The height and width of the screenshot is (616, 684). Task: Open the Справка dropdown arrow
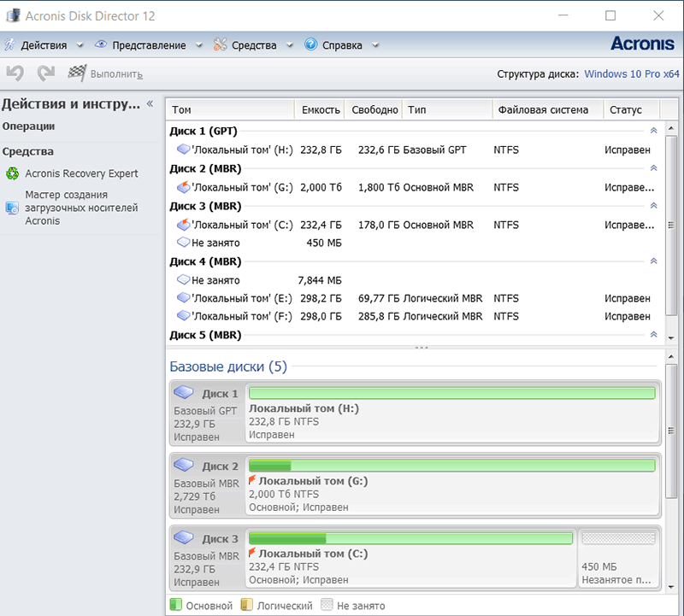pos(375,45)
